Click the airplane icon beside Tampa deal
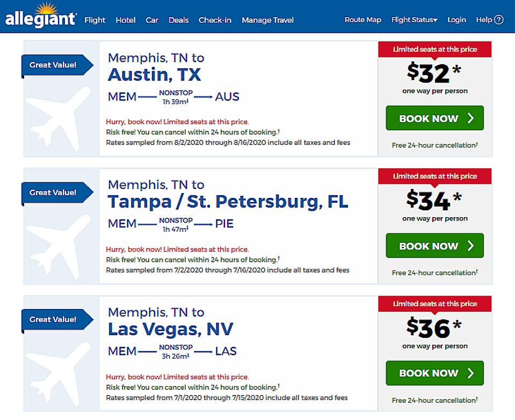This screenshot has width=515, height=420. coord(58,245)
